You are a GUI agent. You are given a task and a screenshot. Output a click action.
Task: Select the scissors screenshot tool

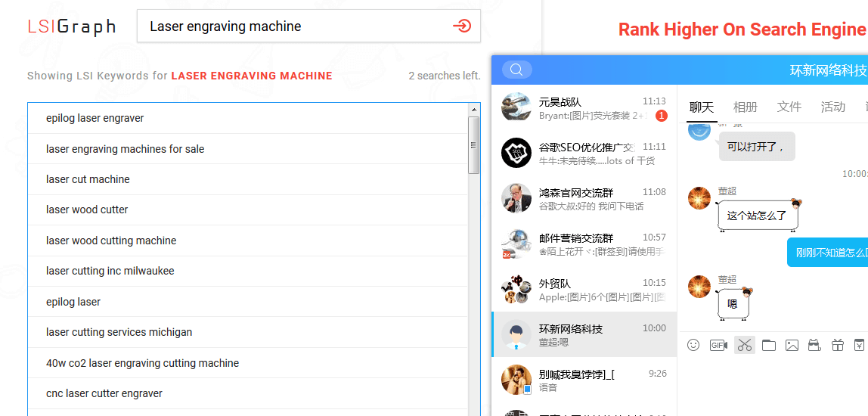pos(745,345)
